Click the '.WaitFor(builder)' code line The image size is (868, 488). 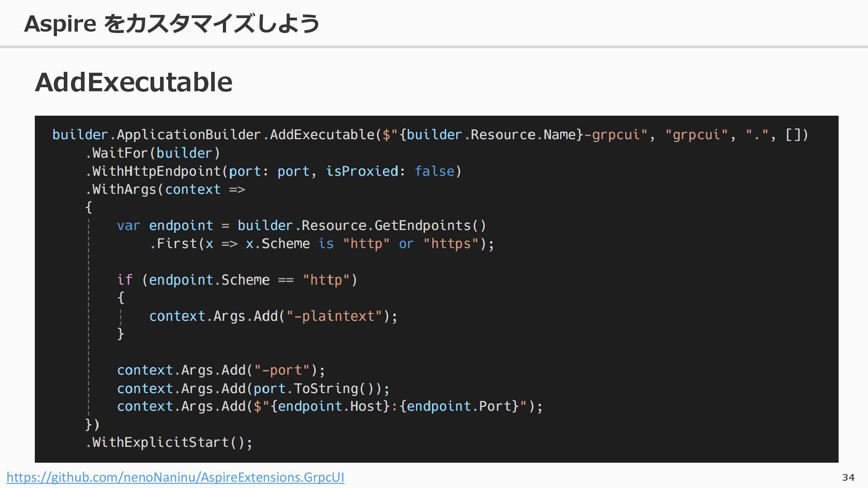[153, 153]
